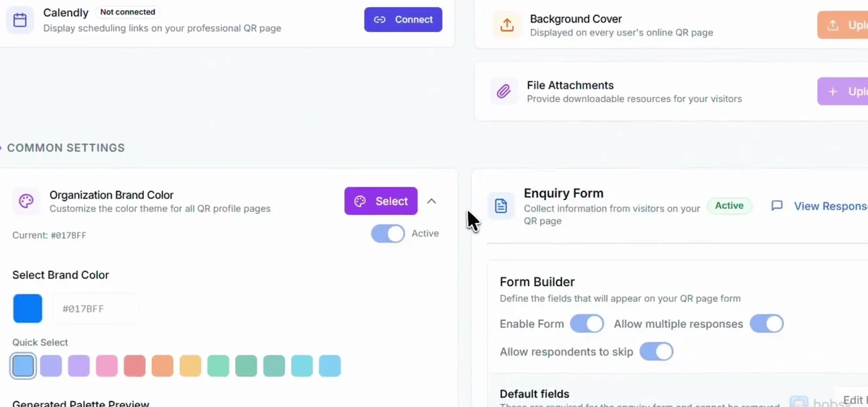868x407 pixels.
Task: Click the Calendly Not connected badge
Action: tap(128, 12)
